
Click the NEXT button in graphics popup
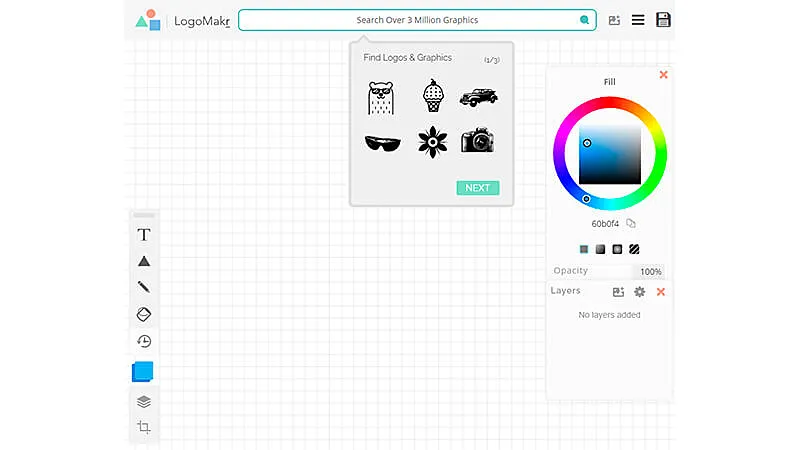pyautogui.click(x=477, y=188)
